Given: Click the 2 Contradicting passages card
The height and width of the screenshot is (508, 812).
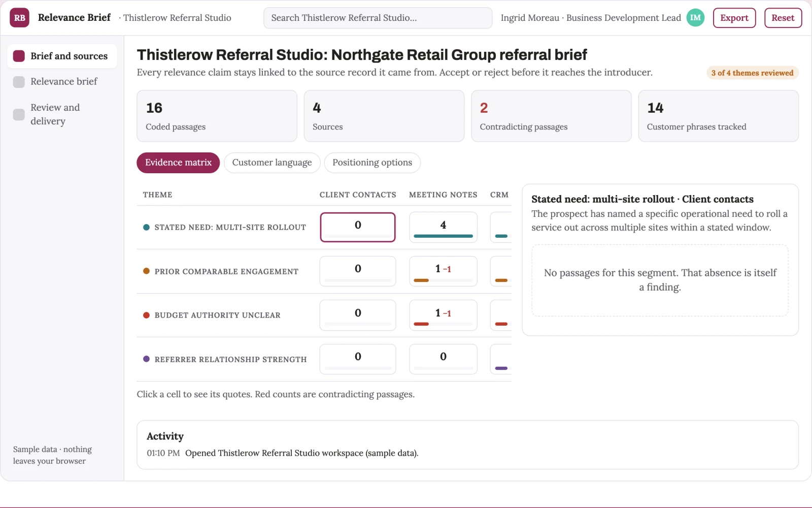Looking at the screenshot, I should click(551, 116).
